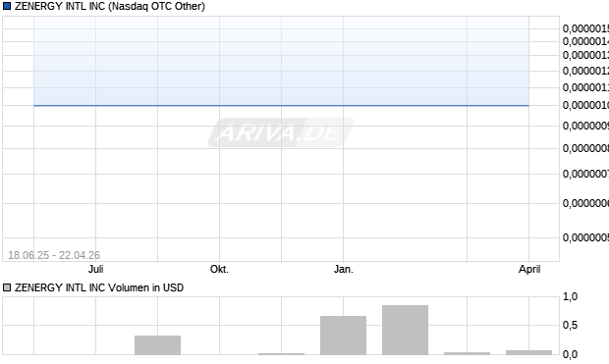Click the first volume bar after Juli
The width and height of the screenshot is (609, 364).
[x=158, y=345]
